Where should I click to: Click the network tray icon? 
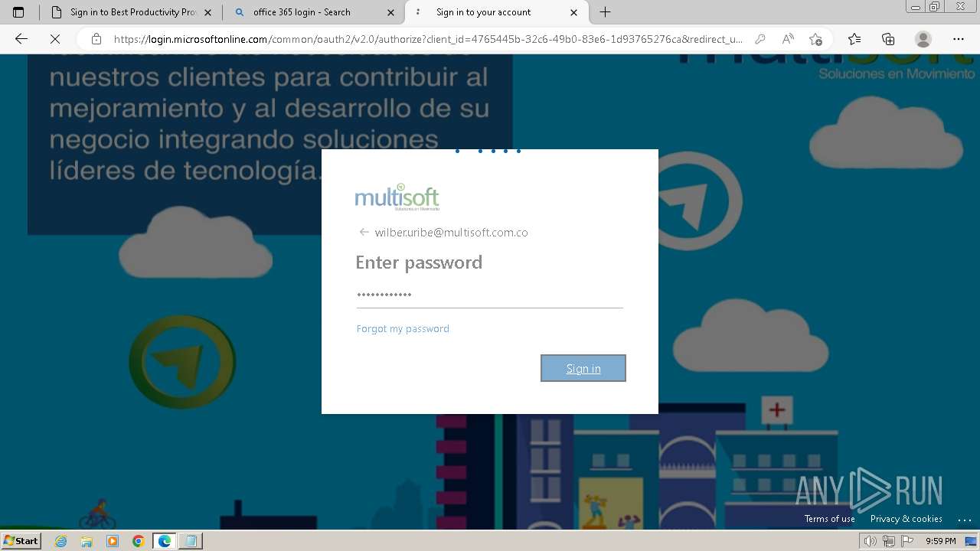click(x=889, y=541)
